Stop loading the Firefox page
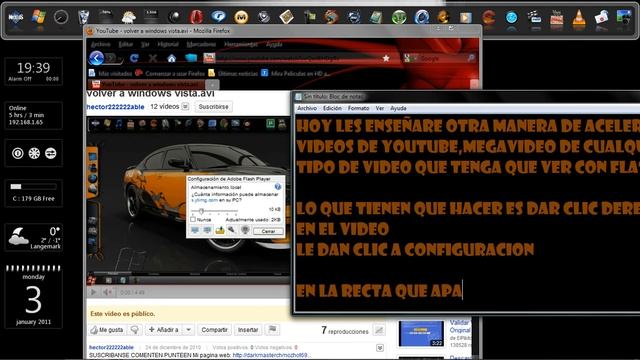This screenshot has width=640, height=360. pyautogui.click(x=153, y=58)
